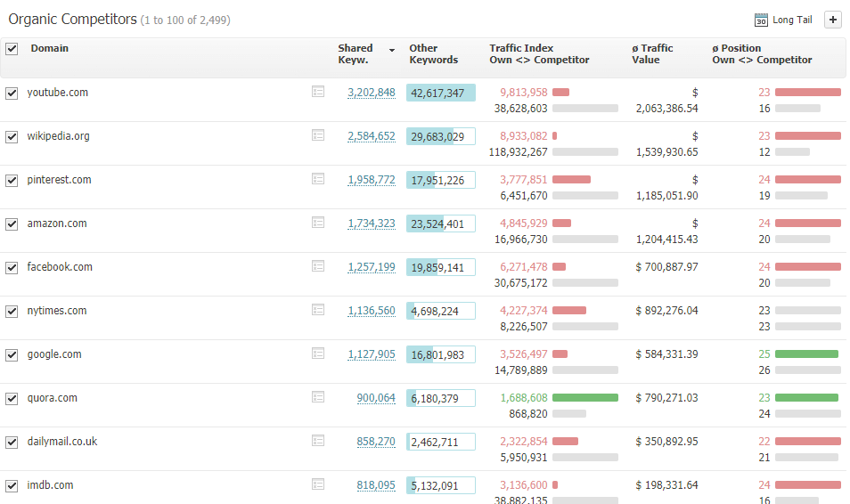
Task: Toggle the select-all checkbox beside Domain header
Action: pos(12,49)
